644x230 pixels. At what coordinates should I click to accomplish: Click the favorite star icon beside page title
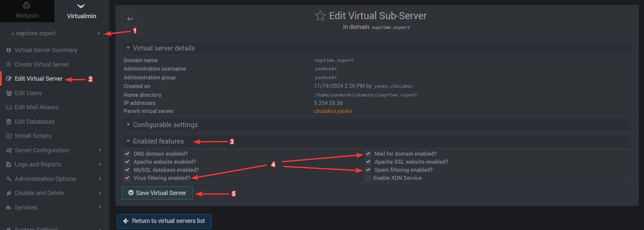click(320, 16)
